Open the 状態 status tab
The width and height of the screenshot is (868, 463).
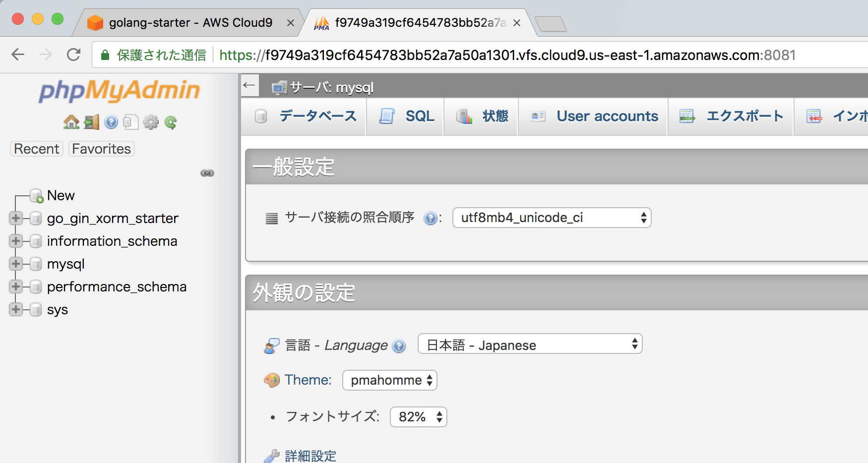[x=481, y=116]
